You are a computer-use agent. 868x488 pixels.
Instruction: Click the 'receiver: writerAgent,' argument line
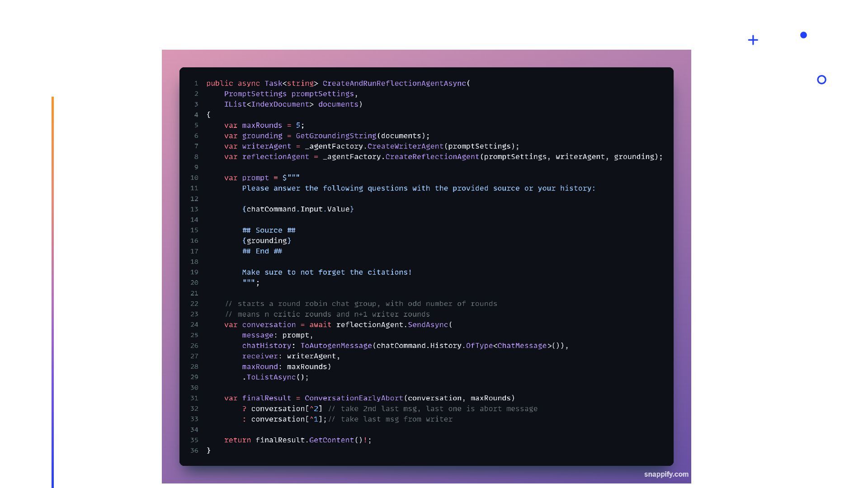[291, 356]
